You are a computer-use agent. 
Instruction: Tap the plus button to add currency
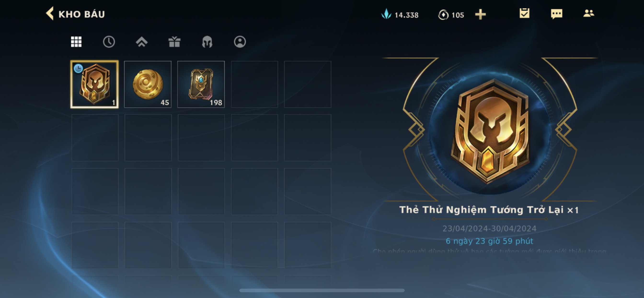(x=480, y=15)
